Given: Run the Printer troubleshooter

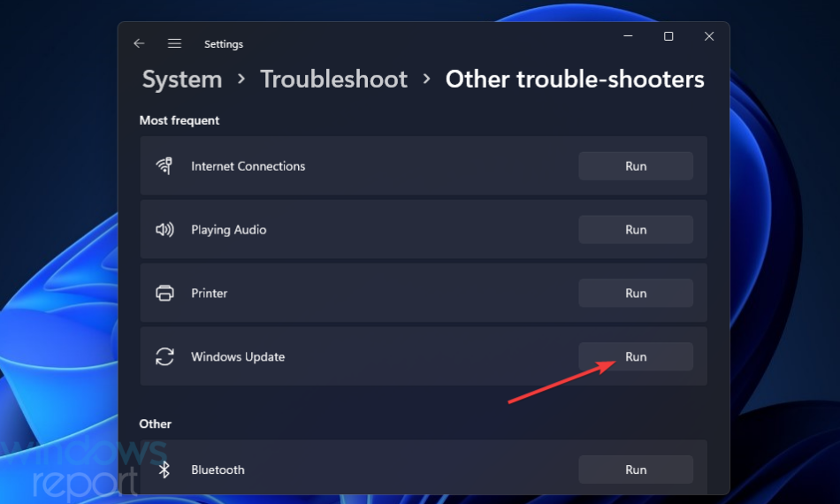Looking at the screenshot, I should 635,294.
